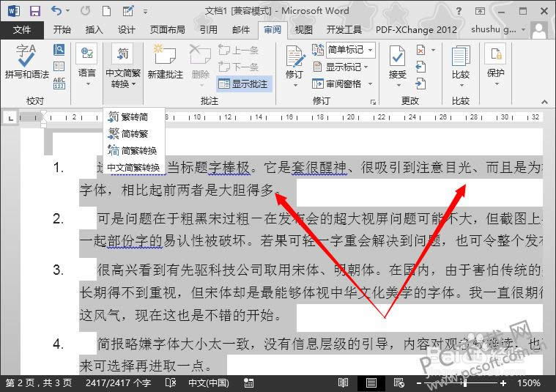Viewport: 556px width, 392px height.
Task: Select Traditional to Simplified (繁转简) option
Action: click(x=133, y=117)
